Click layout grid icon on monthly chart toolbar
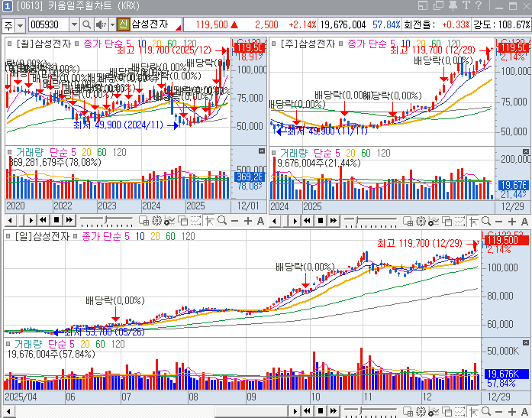The image size is (532, 418). (143, 221)
